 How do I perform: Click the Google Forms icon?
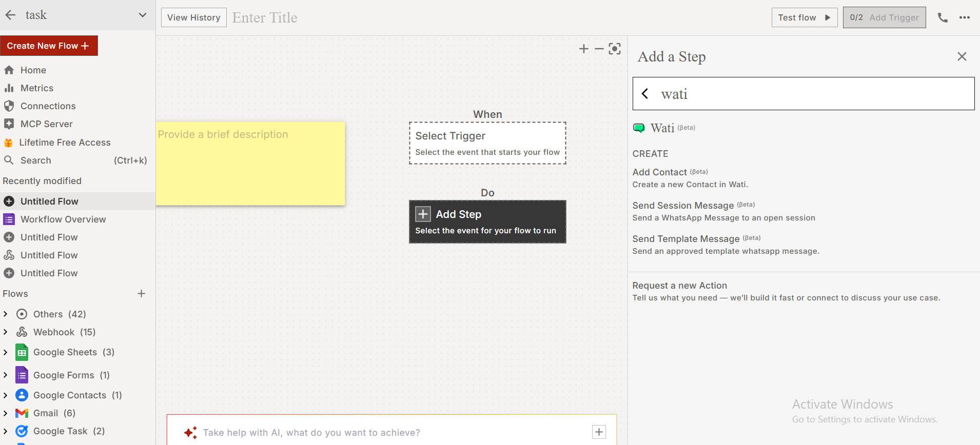pyautogui.click(x=22, y=375)
